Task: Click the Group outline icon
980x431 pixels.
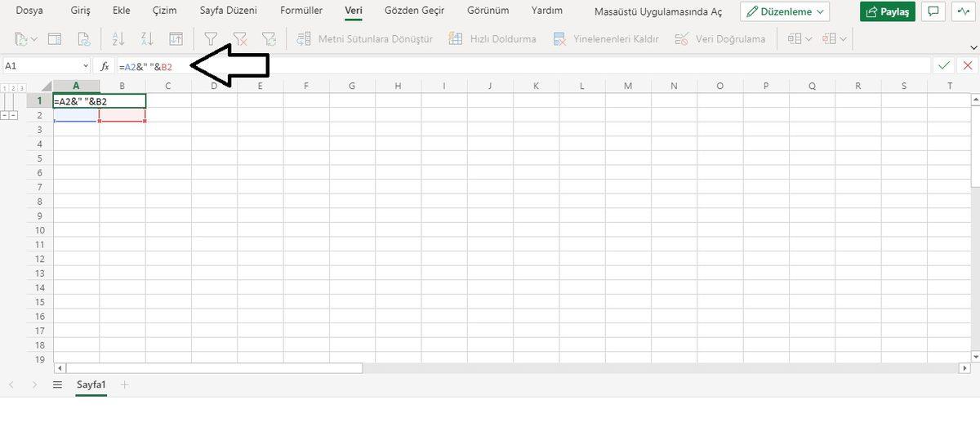Action: tap(794, 38)
